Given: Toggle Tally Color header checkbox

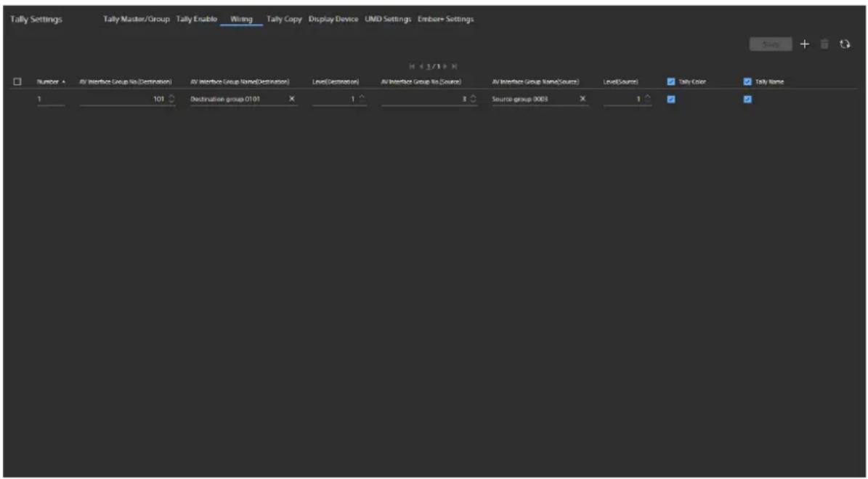Looking at the screenshot, I should [x=671, y=82].
